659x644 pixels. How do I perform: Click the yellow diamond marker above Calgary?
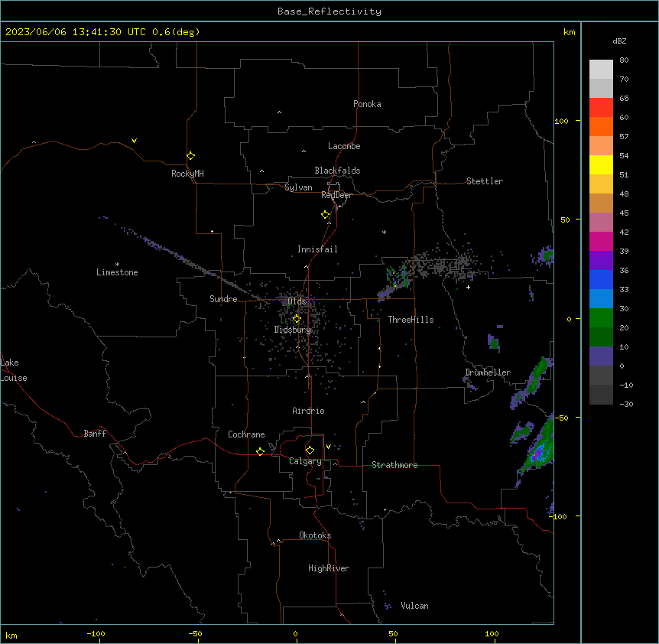click(310, 450)
